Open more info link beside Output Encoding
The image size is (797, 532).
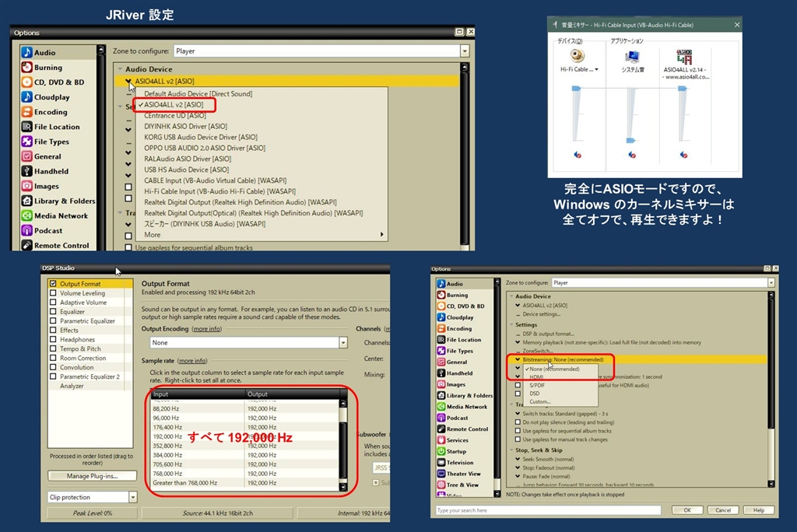(206, 329)
